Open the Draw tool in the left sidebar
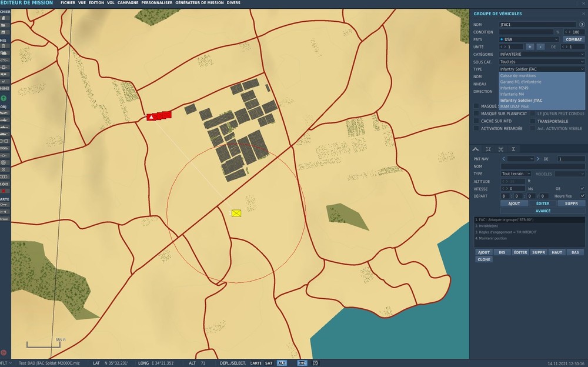 4,219
